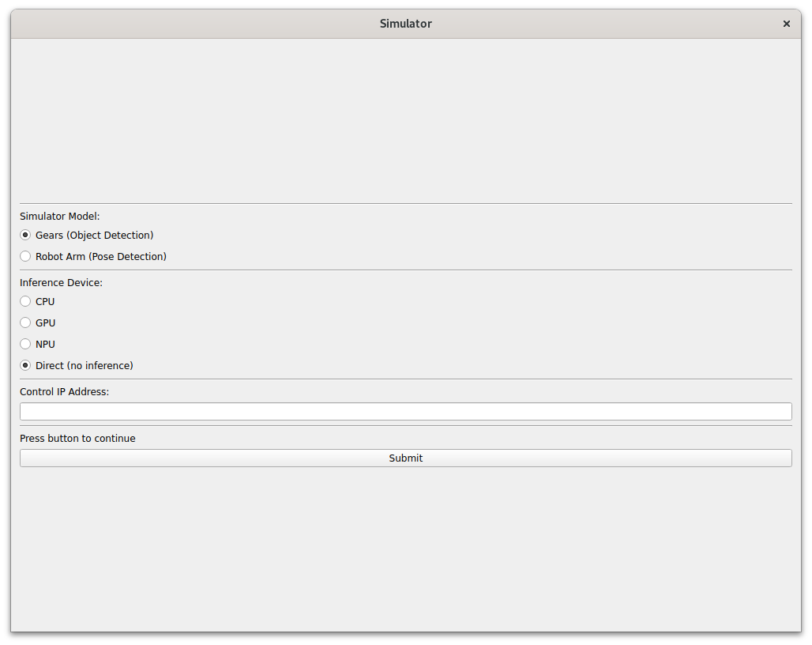The width and height of the screenshot is (812, 645).
Task: Turn on Direct mode with no inference
Action: pyautogui.click(x=25, y=365)
